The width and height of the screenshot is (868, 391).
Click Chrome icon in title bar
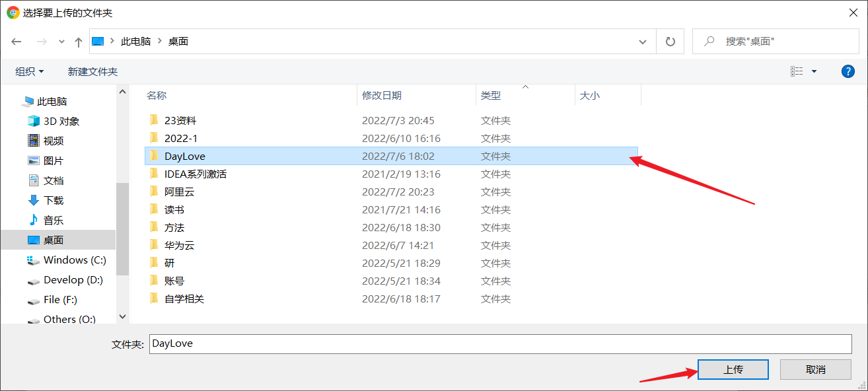coord(13,12)
